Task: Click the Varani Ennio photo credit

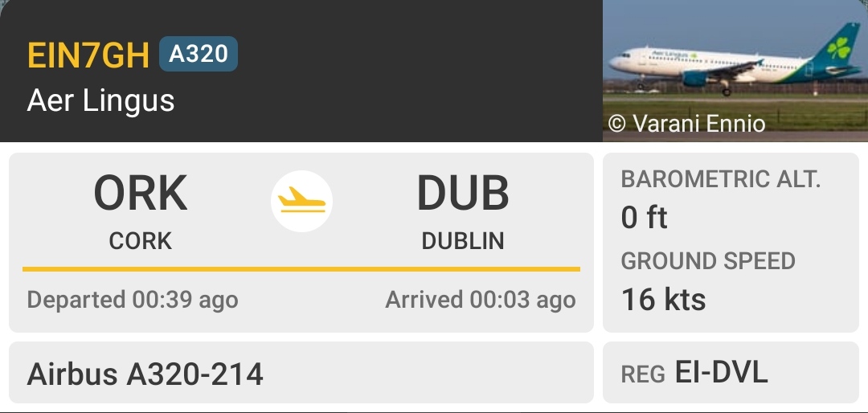Action: tap(687, 123)
